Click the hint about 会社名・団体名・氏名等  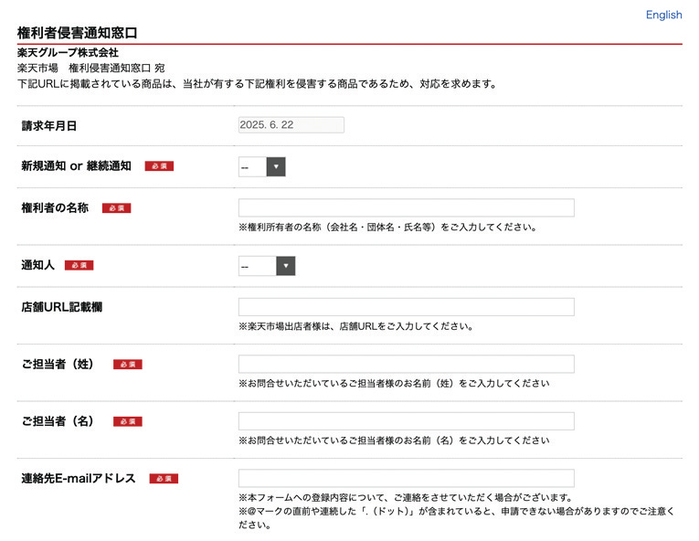tap(387, 227)
